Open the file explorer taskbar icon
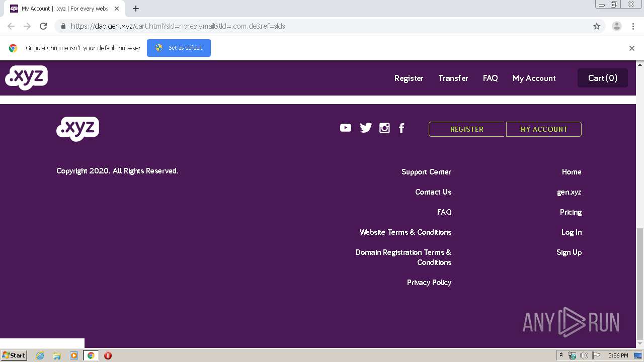The height and width of the screenshot is (362, 644). pos(57,355)
